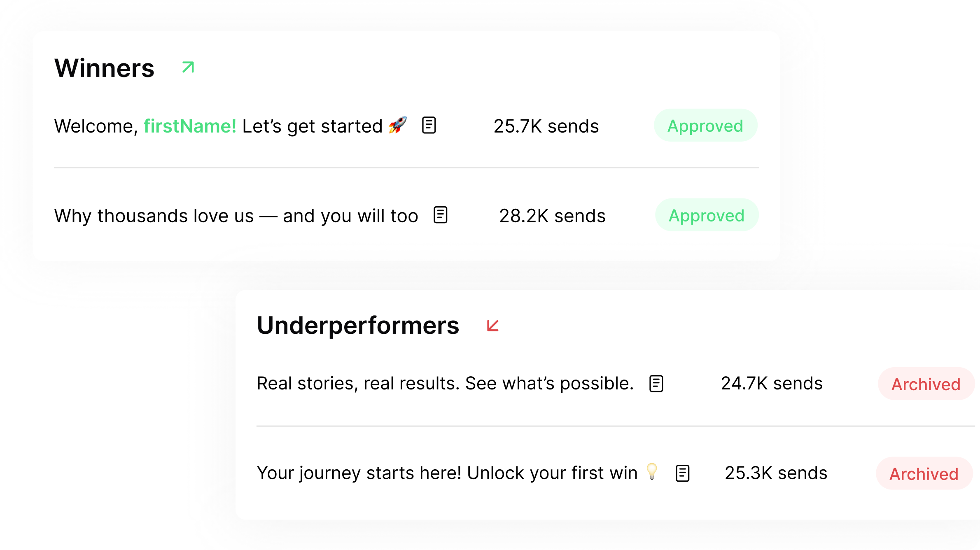
Task: Toggle the Archived status on the journey email
Action: 924,474
